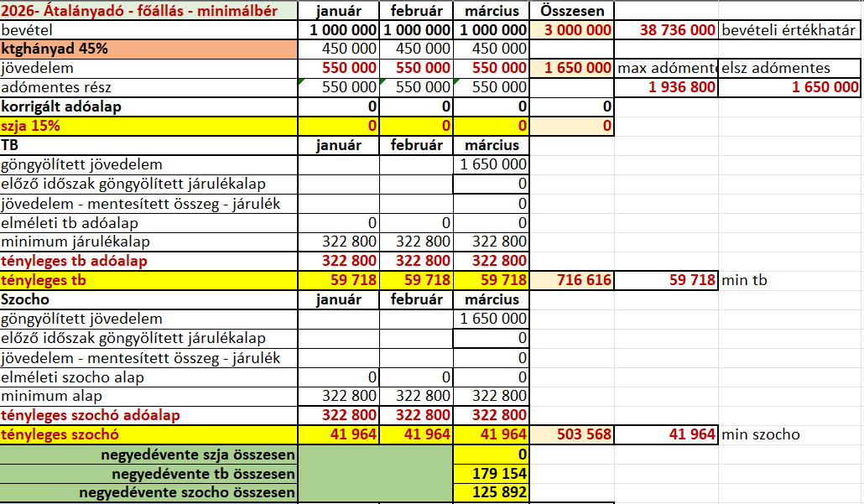Select the cell containing 1 936 800

click(666, 87)
